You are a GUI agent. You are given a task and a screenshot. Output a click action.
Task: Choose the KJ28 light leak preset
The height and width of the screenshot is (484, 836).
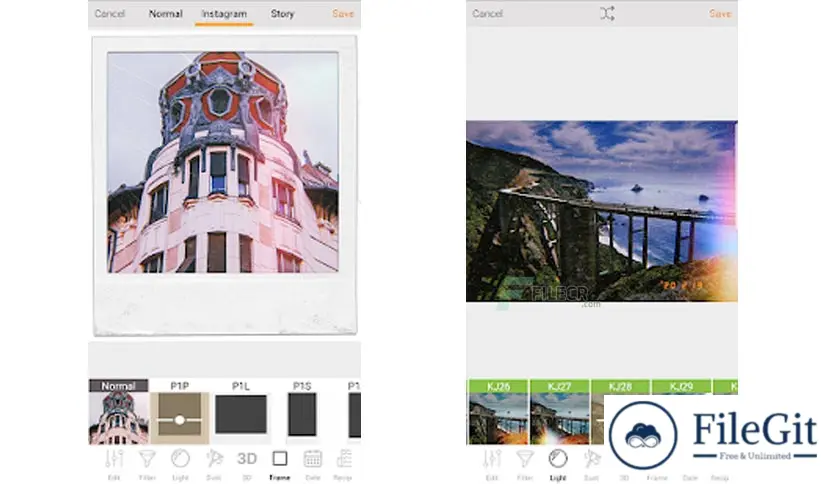point(620,386)
